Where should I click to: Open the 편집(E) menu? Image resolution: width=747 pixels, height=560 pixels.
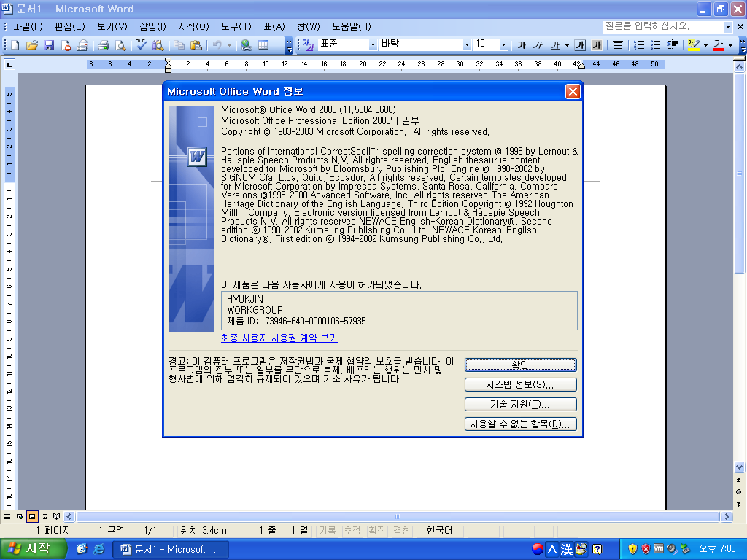click(x=69, y=27)
